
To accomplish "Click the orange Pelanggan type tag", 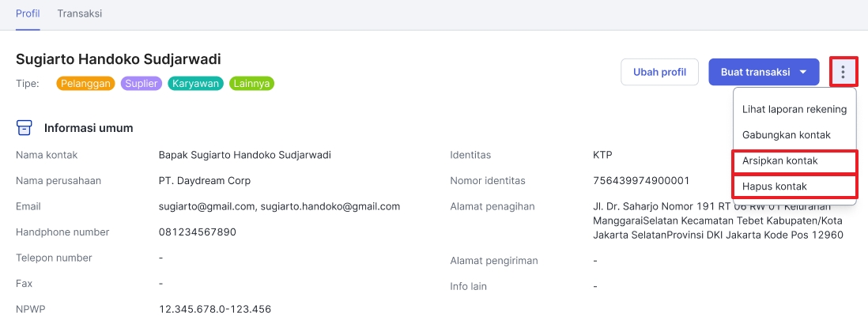I will (x=86, y=84).
